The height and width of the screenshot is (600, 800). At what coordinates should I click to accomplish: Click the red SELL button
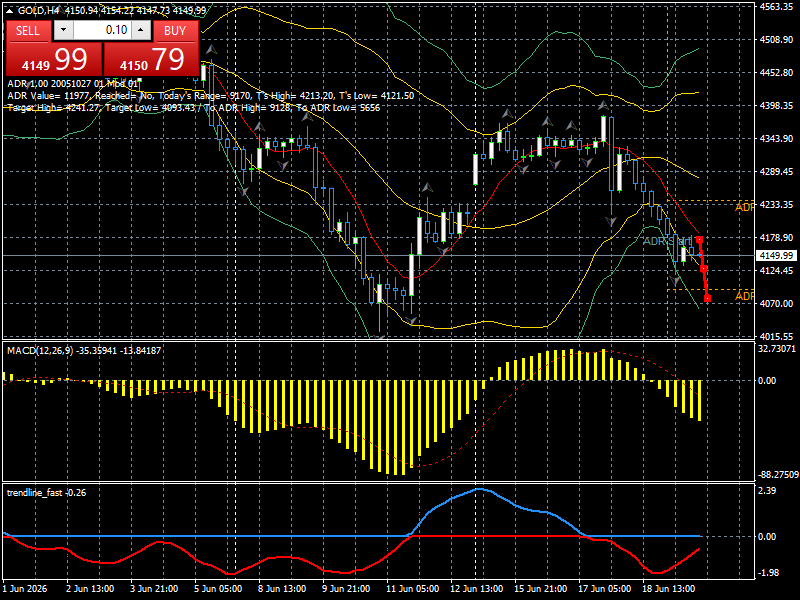pyautogui.click(x=28, y=31)
